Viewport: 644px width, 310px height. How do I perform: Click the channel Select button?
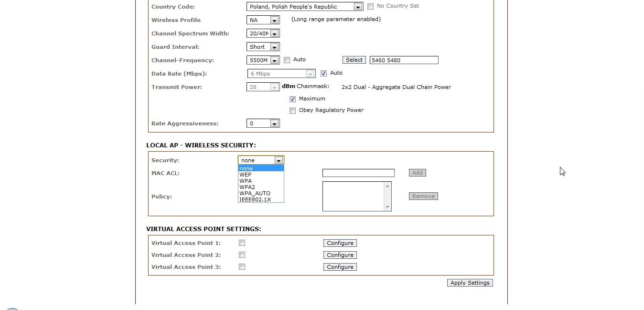[x=354, y=60]
